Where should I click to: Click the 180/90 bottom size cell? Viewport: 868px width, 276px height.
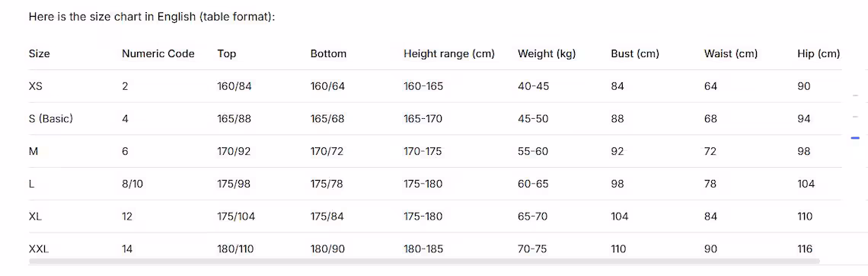327,249
